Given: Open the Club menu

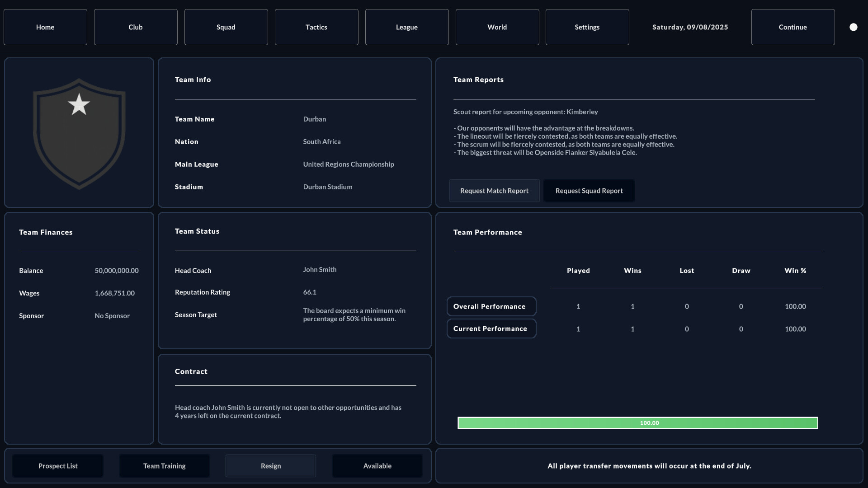Looking at the screenshot, I should (136, 27).
